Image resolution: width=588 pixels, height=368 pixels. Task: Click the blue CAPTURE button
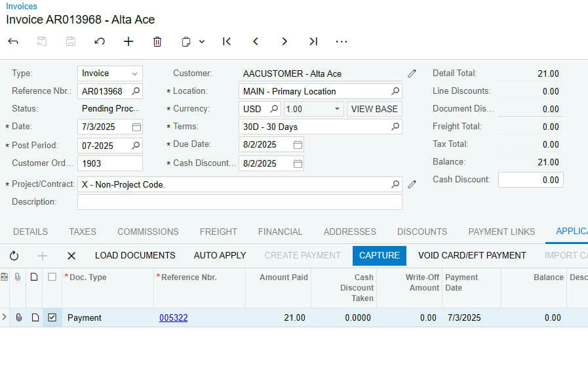[x=379, y=255]
